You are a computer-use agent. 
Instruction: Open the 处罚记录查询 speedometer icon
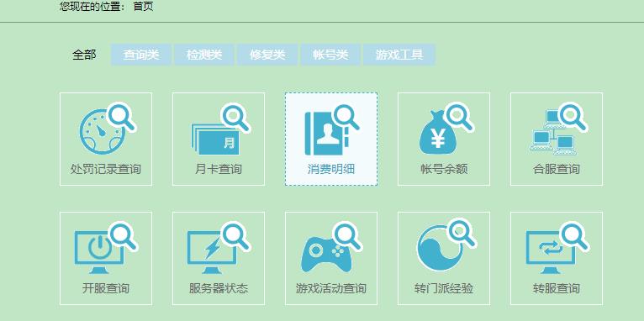click(x=107, y=129)
